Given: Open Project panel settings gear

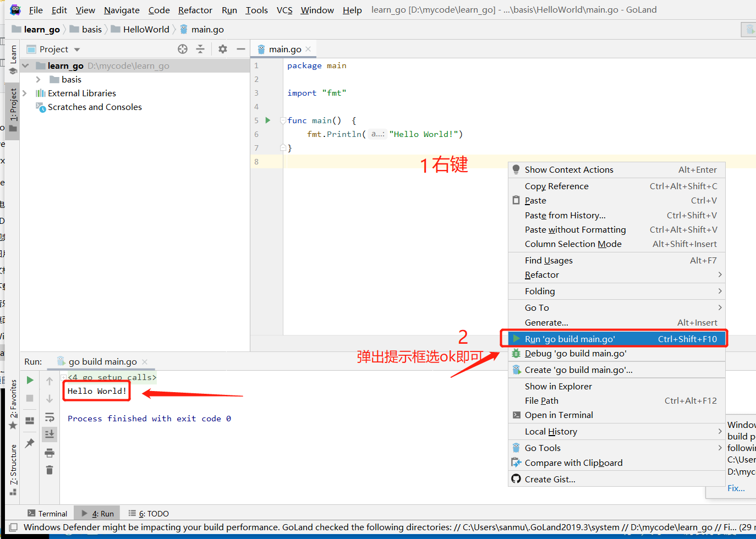Looking at the screenshot, I should (223, 49).
